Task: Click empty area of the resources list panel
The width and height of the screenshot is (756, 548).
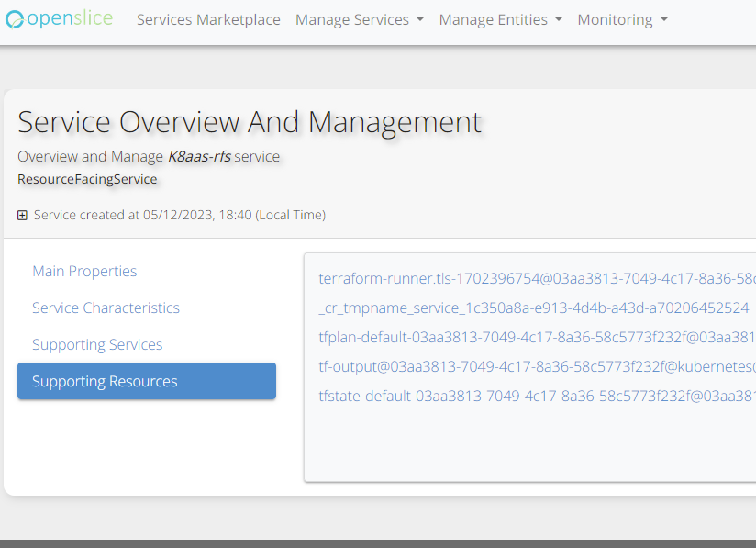Action: pyautogui.click(x=532, y=445)
